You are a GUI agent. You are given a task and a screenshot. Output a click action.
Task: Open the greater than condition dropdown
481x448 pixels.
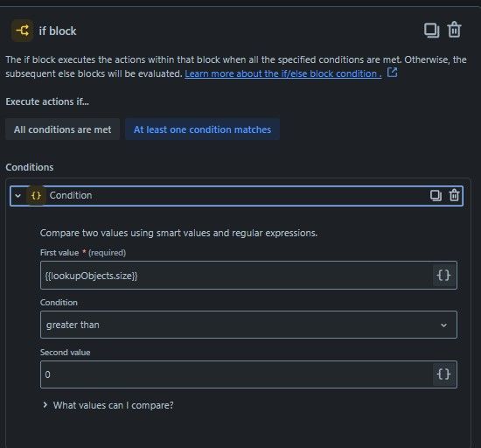pyautogui.click(x=248, y=325)
